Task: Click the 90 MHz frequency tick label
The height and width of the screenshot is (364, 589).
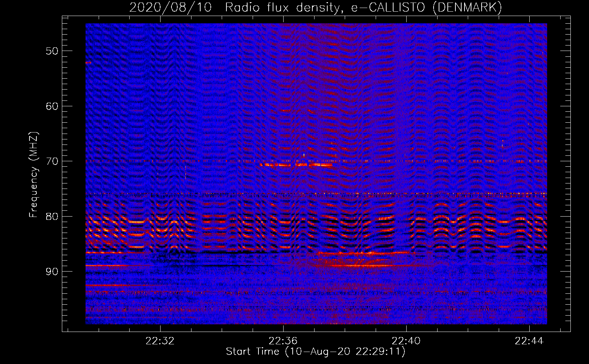Action: click(x=52, y=272)
